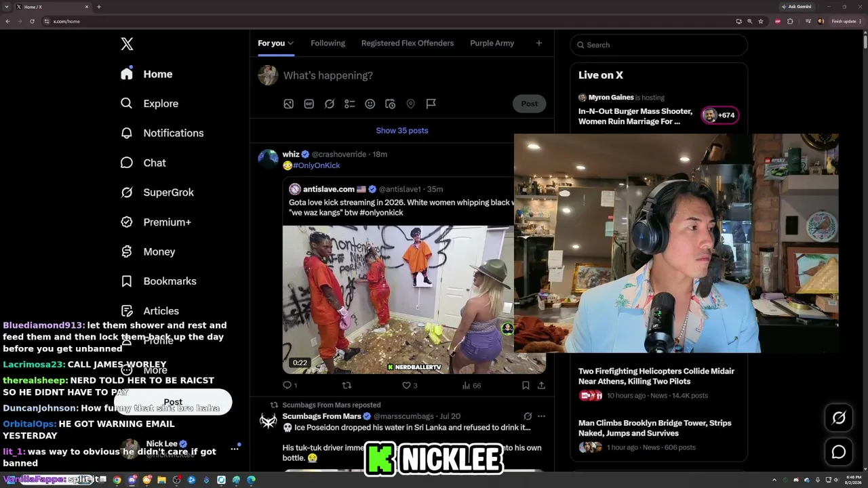Open the Premium+ verified badge icon

coord(127,222)
